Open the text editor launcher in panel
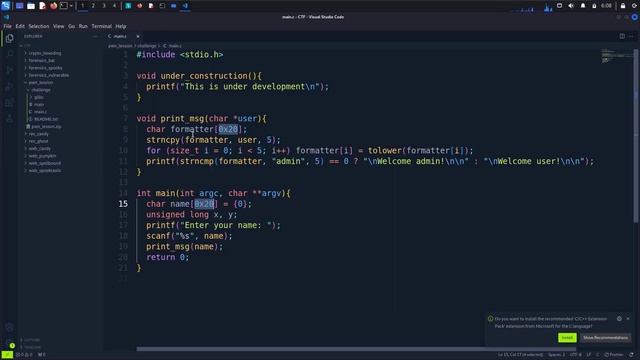The height and width of the screenshot is (360, 640). click(42, 6)
